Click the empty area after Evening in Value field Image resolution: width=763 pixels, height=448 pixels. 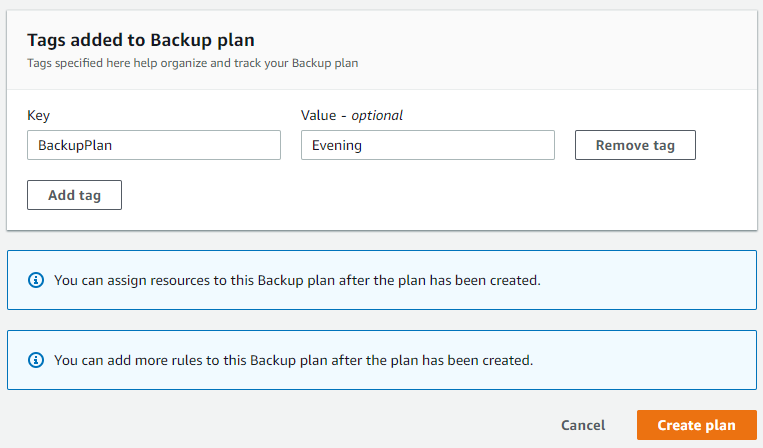click(x=480, y=145)
